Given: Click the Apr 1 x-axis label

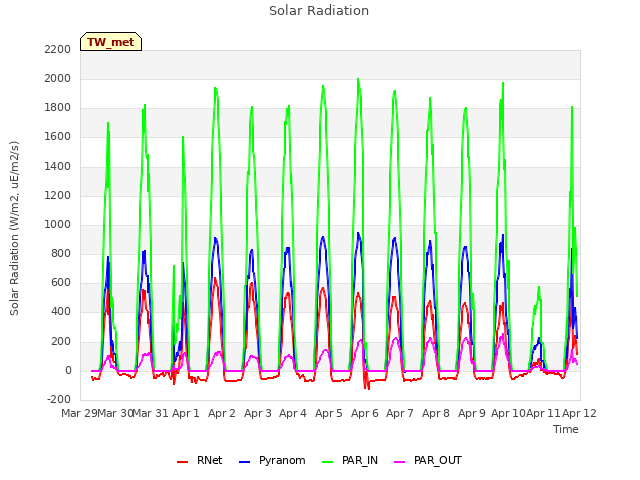Looking at the screenshot, I should click(x=186, y=413).
